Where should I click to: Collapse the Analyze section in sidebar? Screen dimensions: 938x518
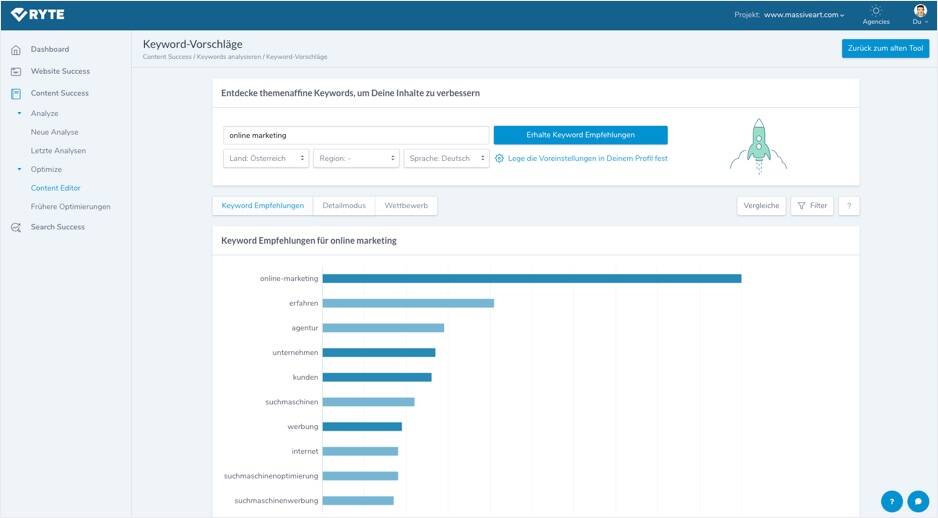(19, 114)
